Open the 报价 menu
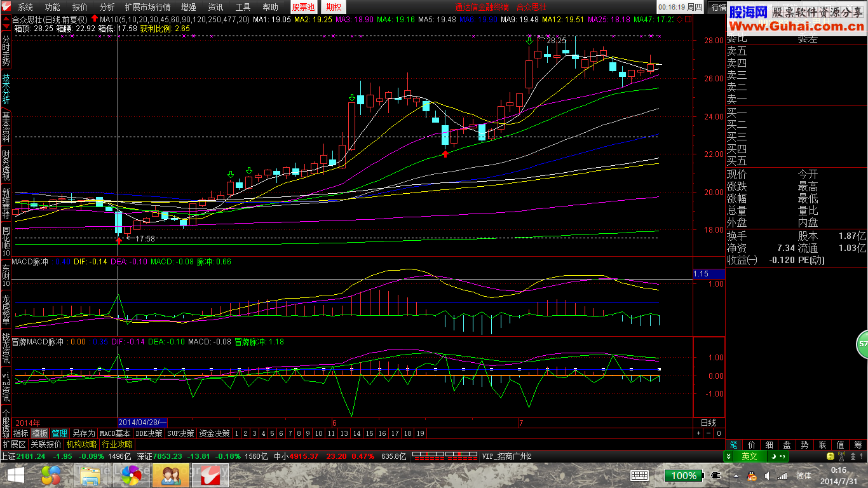Image resolution: width=868 pixels, height=488 pixels. pyautogui.click(x=80, y=7)
